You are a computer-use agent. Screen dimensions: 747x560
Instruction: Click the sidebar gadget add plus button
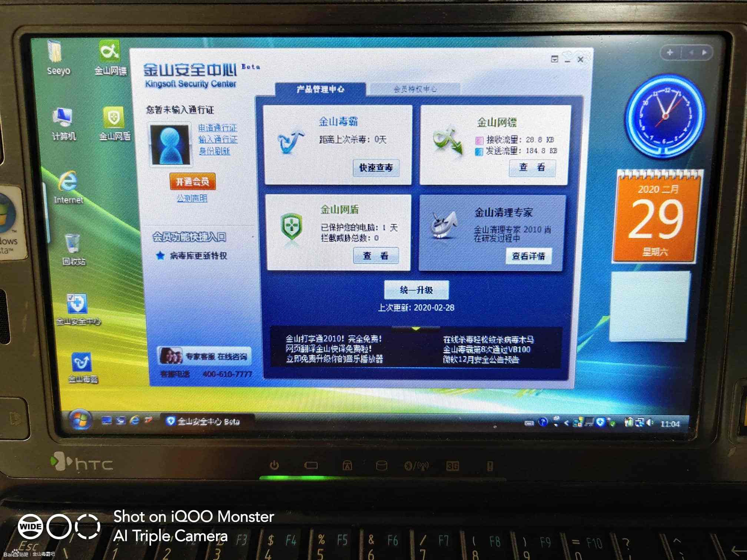670,53
